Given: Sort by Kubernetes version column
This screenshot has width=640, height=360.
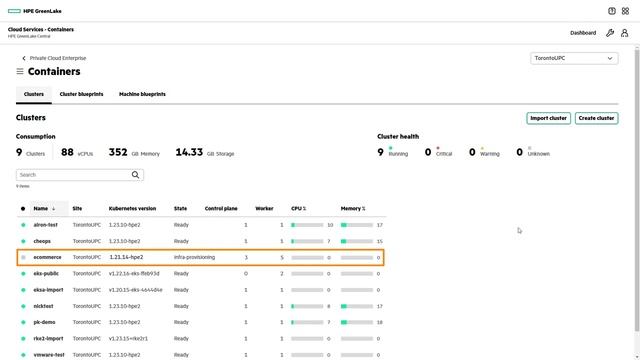Looking at the screenshot, I should (x=132, y=209).
